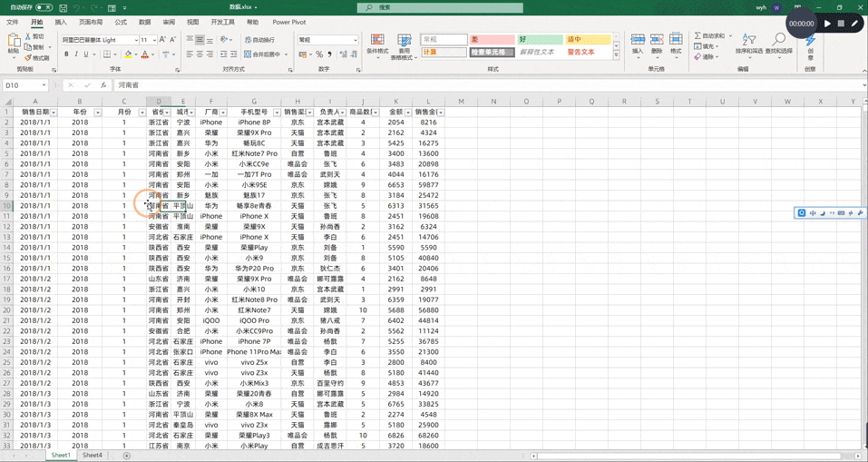This screenshot has height=462, width=868.
Task: Open the number format dropdown
Action: coord(355,40)
